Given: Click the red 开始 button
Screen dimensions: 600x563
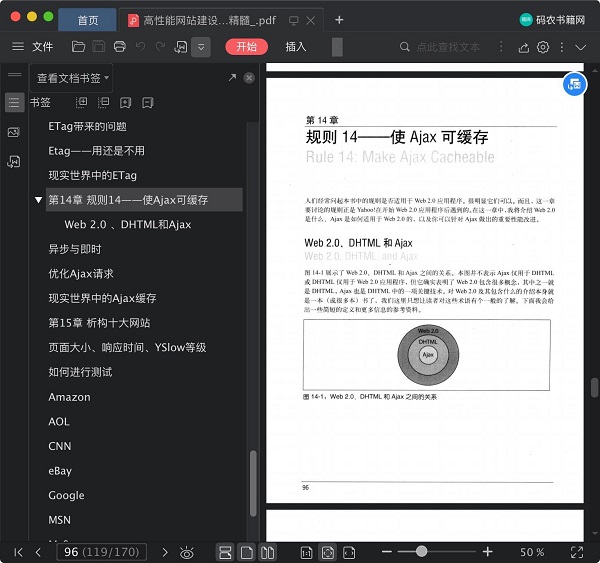Looking at the screenshot, I should (x=246, y=47).
